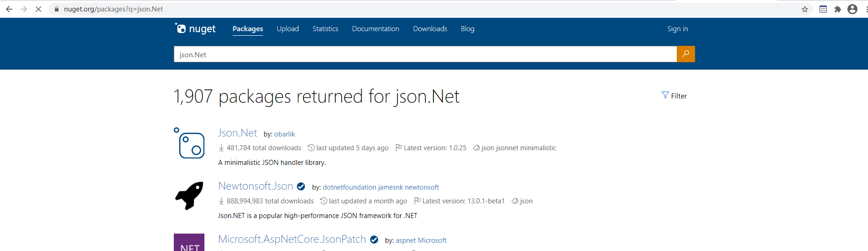Open the browser profile avatar icon

tap(852, 9)
